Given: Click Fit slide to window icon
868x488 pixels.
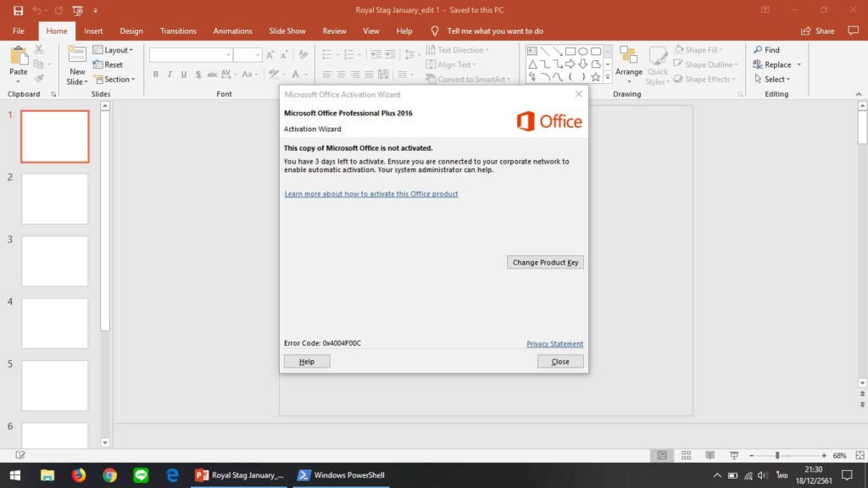Looking at the screenshot, I should [860, 455].
